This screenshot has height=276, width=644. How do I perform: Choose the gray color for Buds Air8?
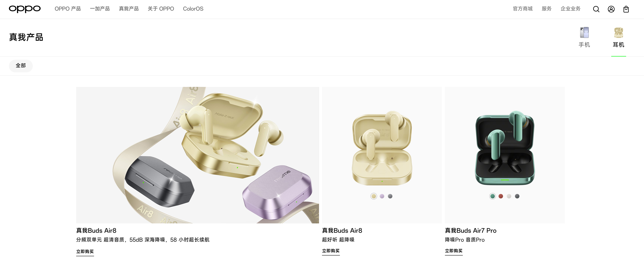pos(390,196)
